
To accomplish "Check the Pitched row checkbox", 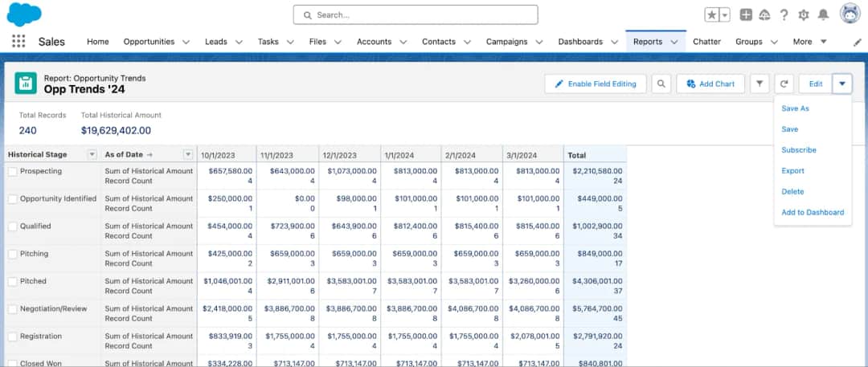I will click(x=12, y=282).
